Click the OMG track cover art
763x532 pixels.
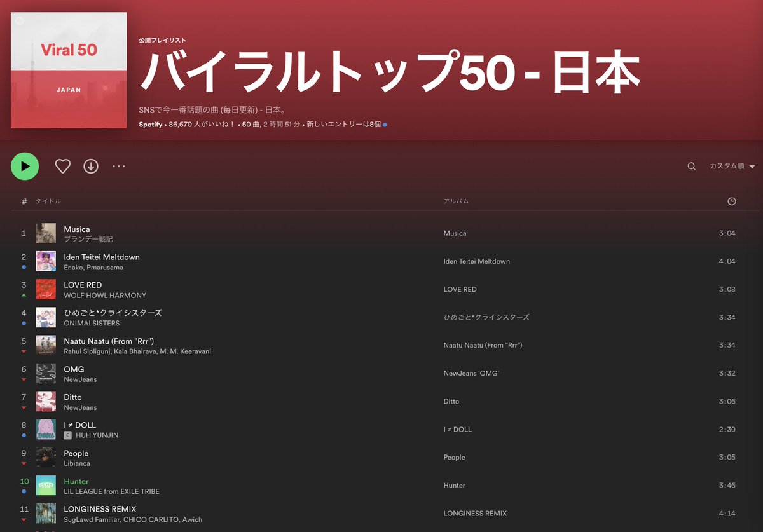pos(46,373)
